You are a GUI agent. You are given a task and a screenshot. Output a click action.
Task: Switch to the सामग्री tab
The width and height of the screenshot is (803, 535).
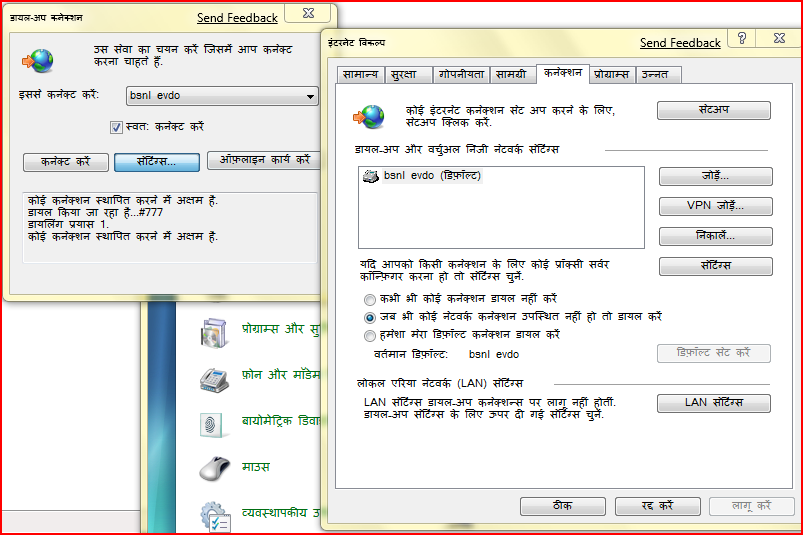pyautogui.click(x=512, y=75)
